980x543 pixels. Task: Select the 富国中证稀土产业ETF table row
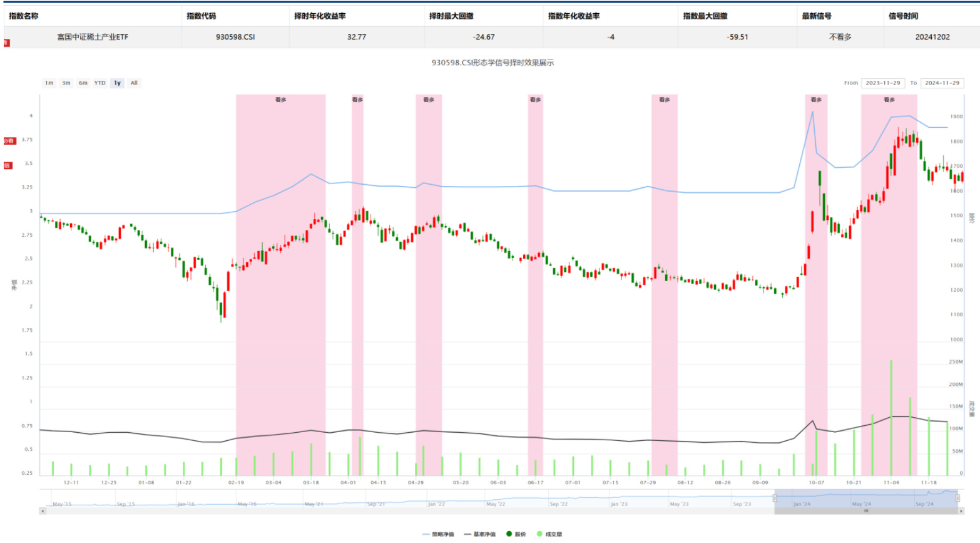click(x=93, y=37)
